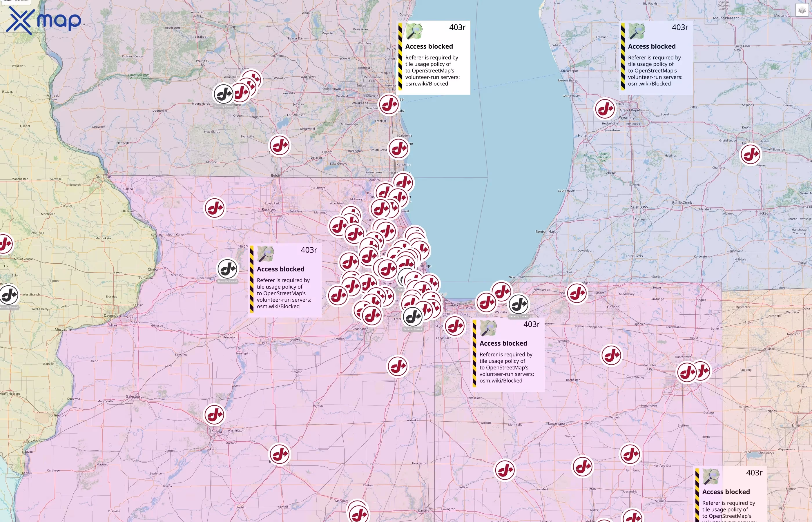812x522 pixels.
Task: Click the Rockford city label
Action: [269, 209]
